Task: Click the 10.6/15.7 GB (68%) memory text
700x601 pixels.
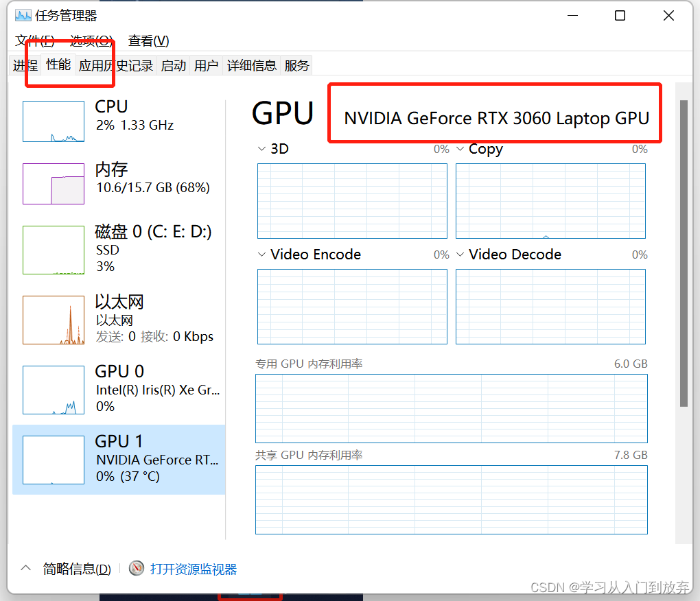Action: click(152, 187)
